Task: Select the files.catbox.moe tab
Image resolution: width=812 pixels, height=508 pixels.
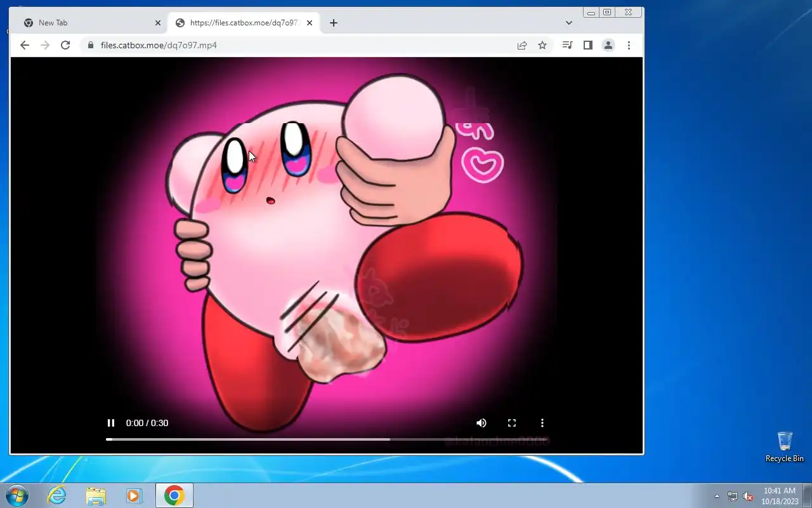Action: 244,23
